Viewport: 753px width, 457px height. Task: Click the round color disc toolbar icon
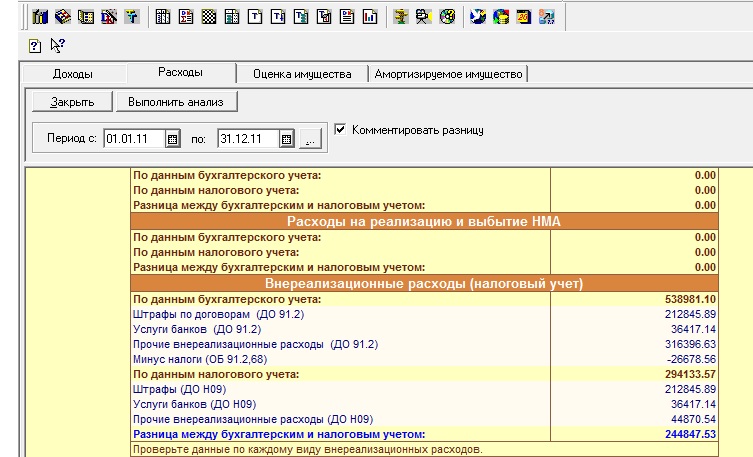pyautogui.click(x=446, y=17)
